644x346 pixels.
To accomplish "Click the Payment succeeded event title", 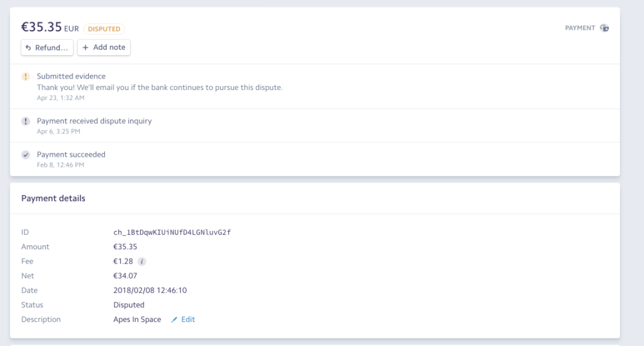I will (x=71, y=155).
